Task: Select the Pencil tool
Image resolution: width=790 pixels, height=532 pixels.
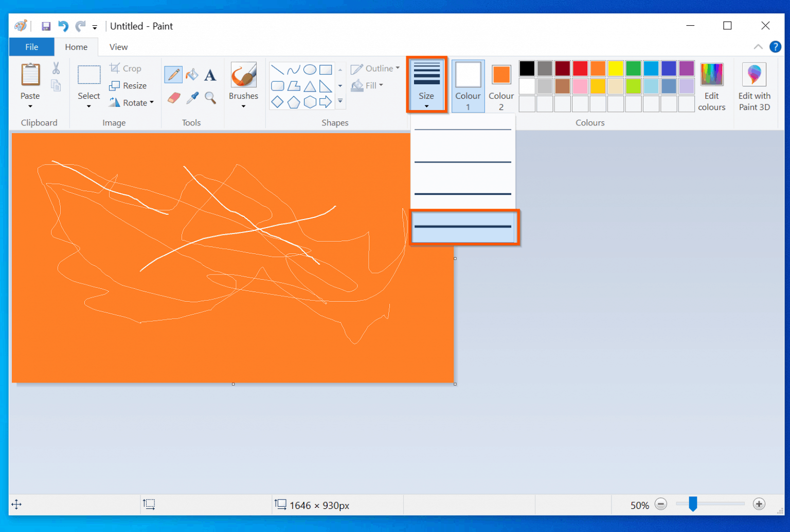Action: click(x=173, y=74)
